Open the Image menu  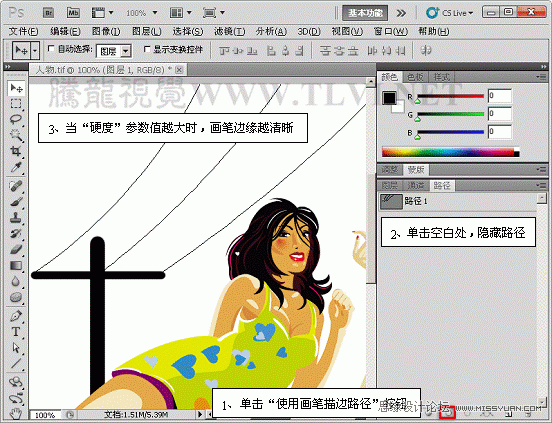(x=106, y=32)
